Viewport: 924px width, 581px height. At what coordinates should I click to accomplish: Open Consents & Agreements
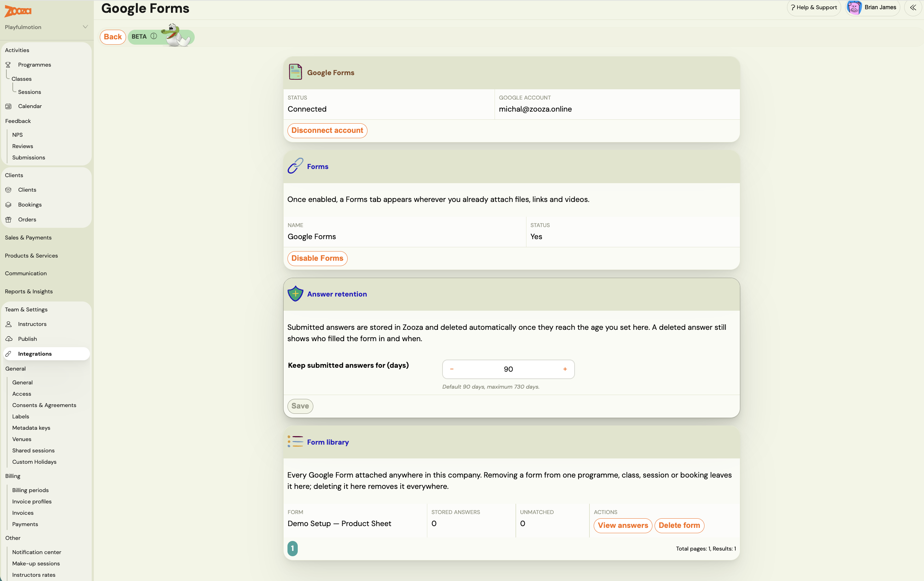tap(44, 405)
